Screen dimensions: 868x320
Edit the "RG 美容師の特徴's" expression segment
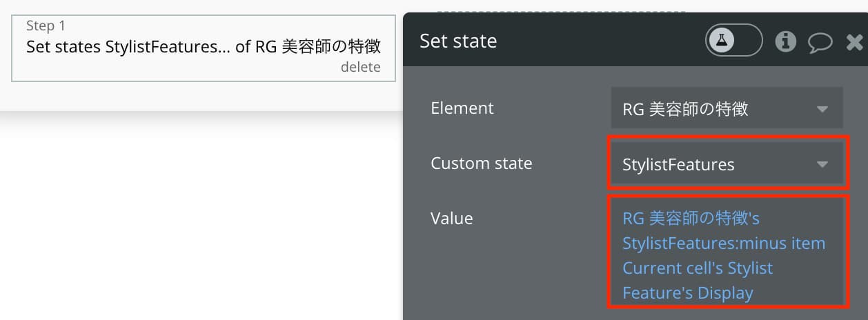point(691,219)
